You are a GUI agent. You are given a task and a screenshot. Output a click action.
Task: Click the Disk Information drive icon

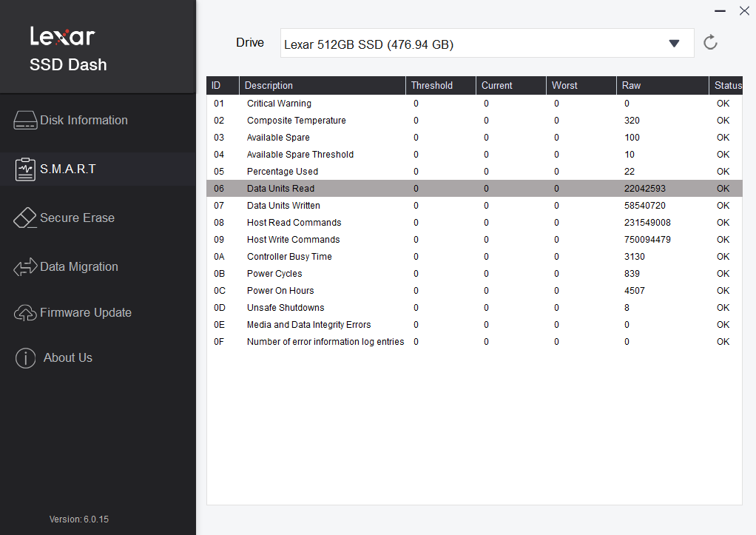coord(26,120)
